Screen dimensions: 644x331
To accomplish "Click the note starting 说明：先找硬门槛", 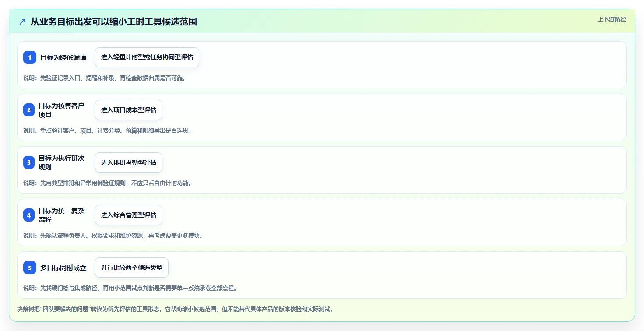I will [x=130, y=288].
